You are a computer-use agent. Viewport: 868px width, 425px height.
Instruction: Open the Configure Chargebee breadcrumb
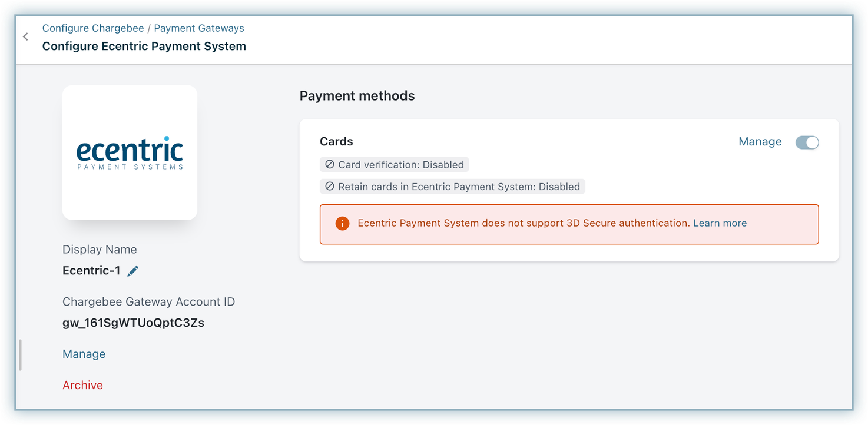point(93,28)
